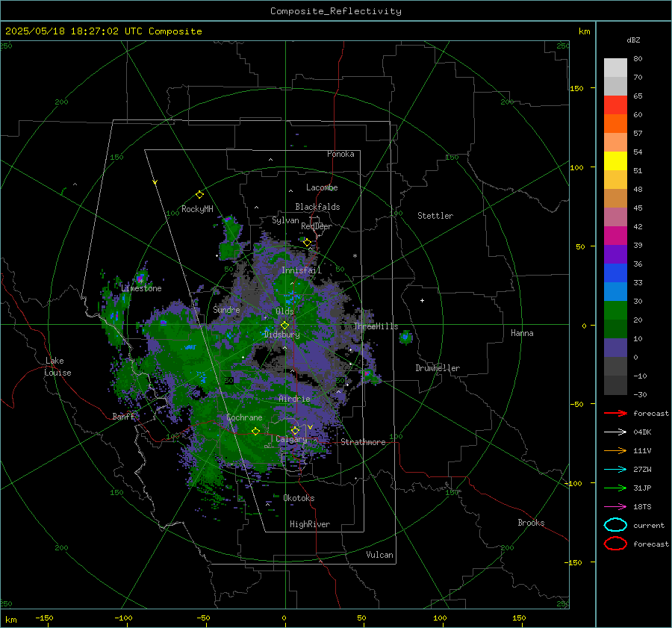Click the Strathmore label
Screen dimensions: 672x628
(363, 442)
